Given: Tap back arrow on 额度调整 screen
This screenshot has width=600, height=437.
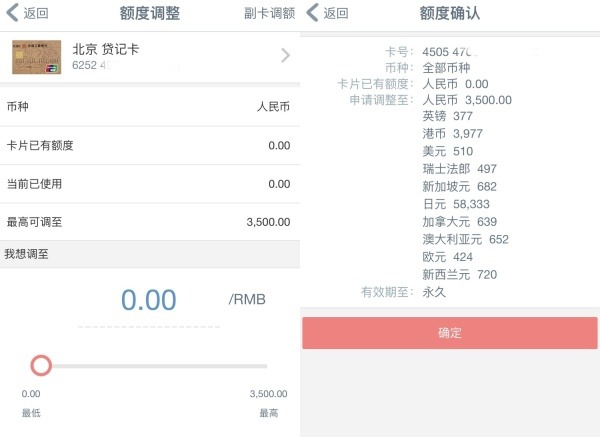Looking at the screenshot, I should (x=13, y=13).
